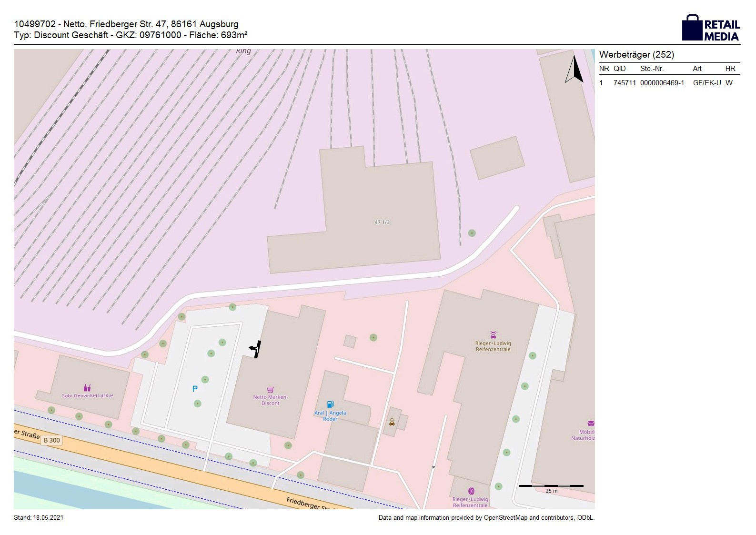This screenshot has width=756, height=535.
Task: Click the blue parking P symbol
Action: point(195,389)
